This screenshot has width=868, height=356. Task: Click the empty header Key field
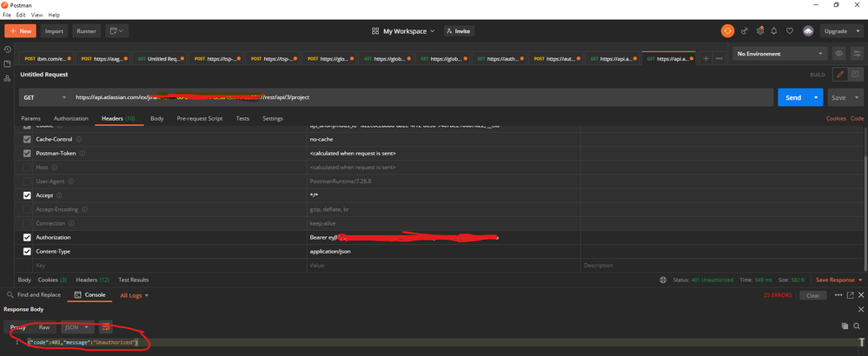pyautogui.click(x=169, y=266)
